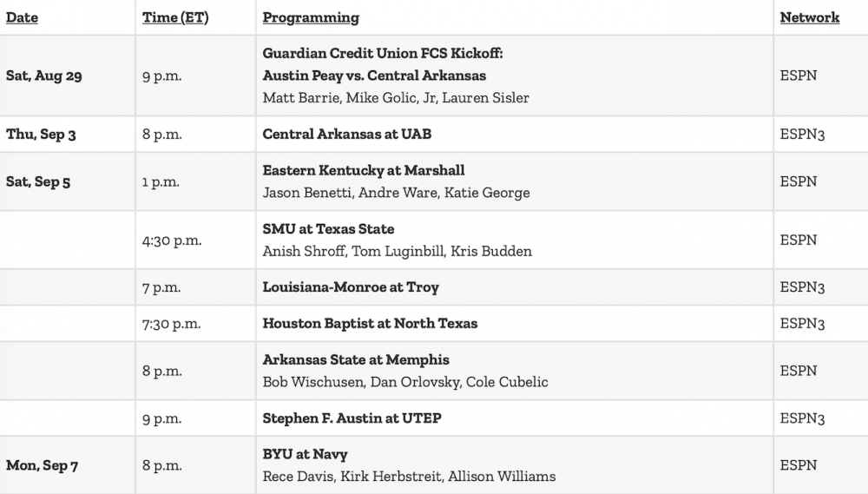
Task: Select the Mon, Sep 7 date cell
Action: 43,465
